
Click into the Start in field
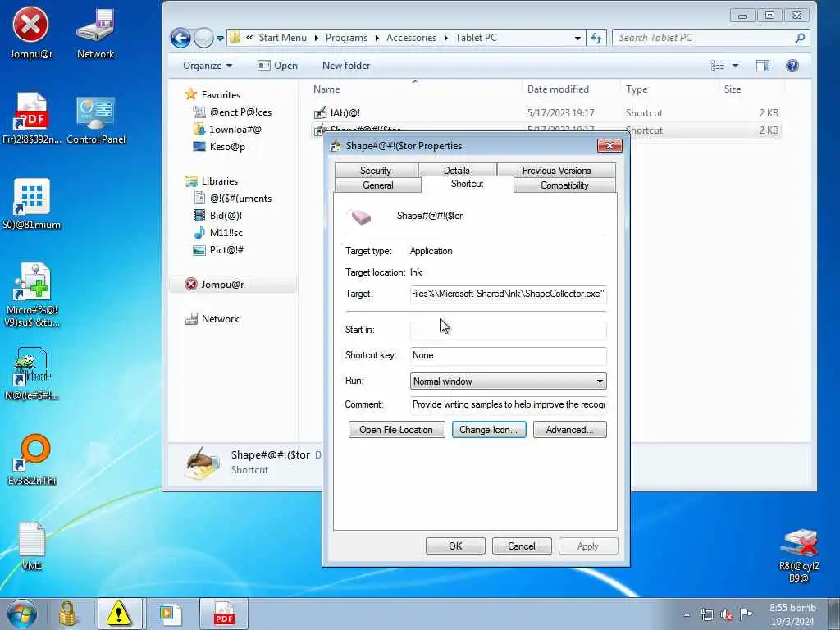pos(508,330)
